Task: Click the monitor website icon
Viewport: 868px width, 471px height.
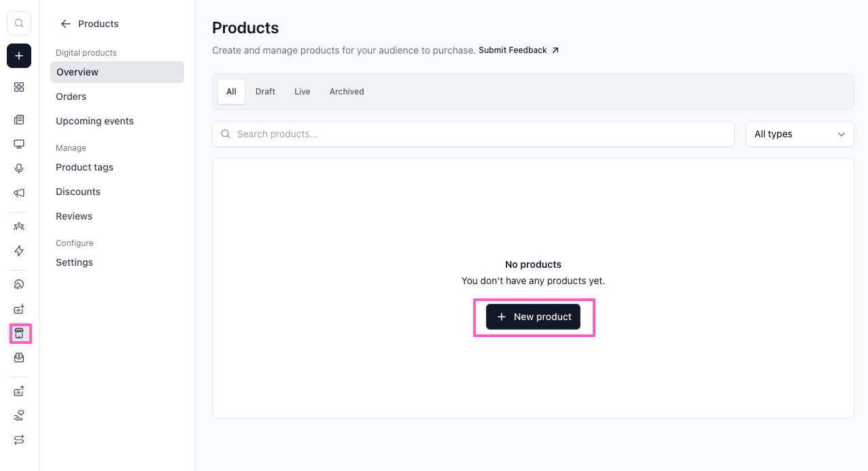Action: (19, 144)
